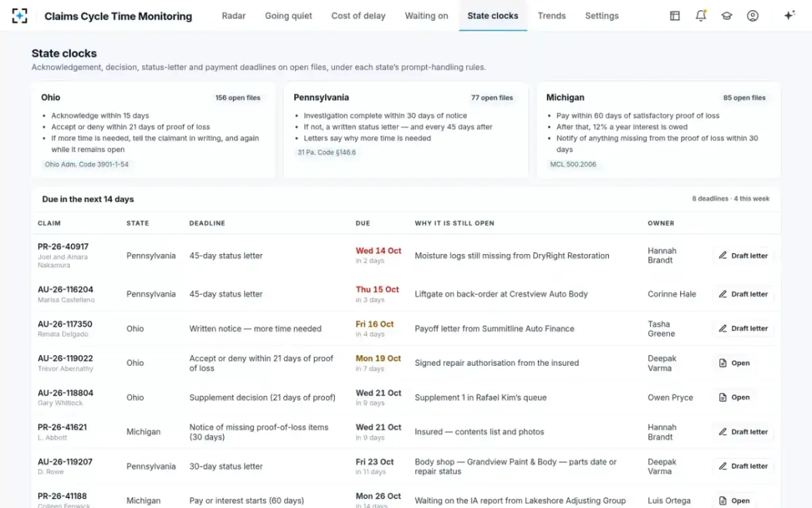The width and height of the screenshot is (812, 508).
Task: Draft letter for claim AU-26-116204
Action: click(743, 294)
